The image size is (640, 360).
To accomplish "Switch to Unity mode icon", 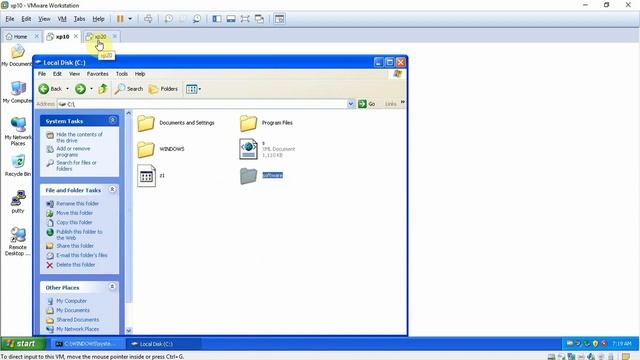I will coord(259,19).
